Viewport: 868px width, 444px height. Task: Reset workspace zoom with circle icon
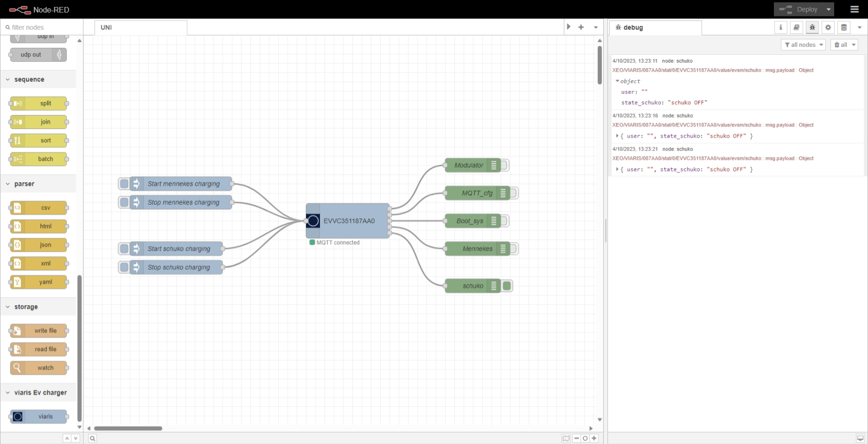pos(585,439)
